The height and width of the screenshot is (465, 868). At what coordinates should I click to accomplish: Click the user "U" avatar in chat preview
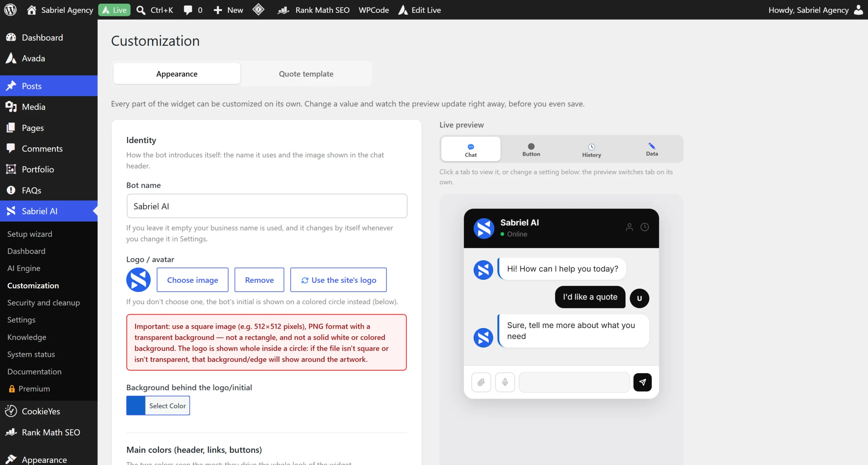(x=639, y=298)
